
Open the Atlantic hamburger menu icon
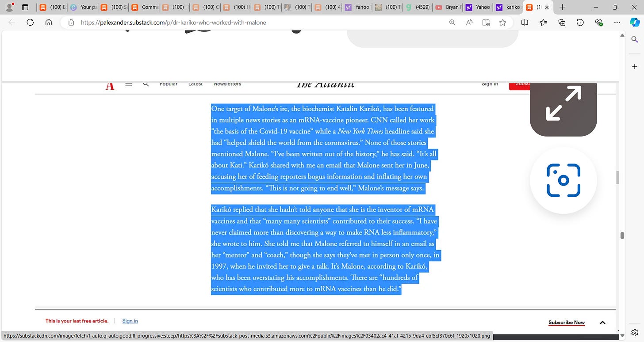point(129,84)
